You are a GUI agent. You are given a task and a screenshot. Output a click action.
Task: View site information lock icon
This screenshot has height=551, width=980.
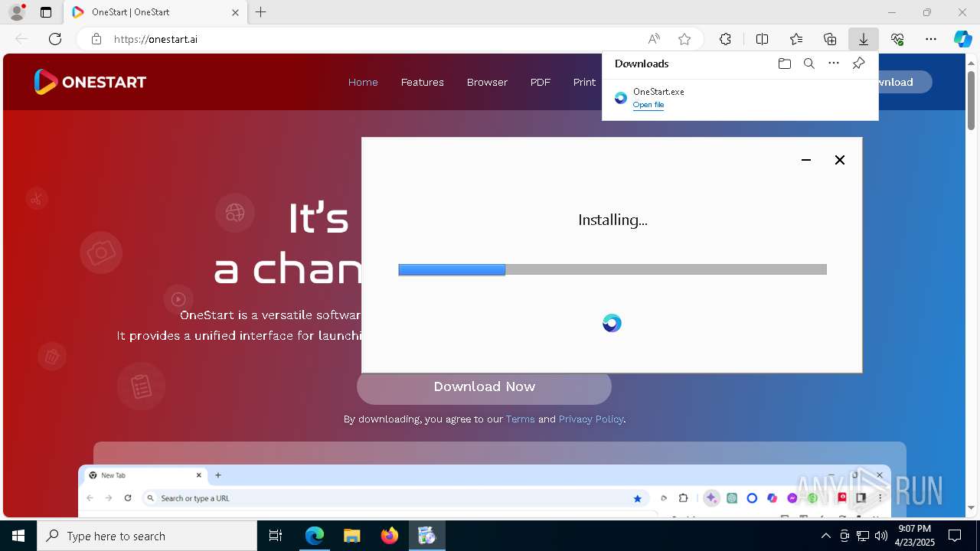(x=96, y=39)
